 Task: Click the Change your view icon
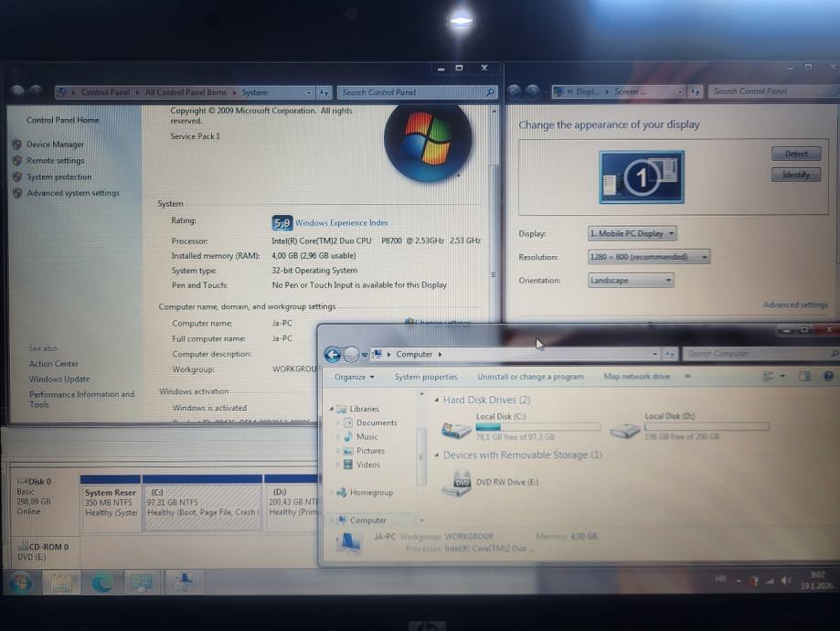pos(768,377)
